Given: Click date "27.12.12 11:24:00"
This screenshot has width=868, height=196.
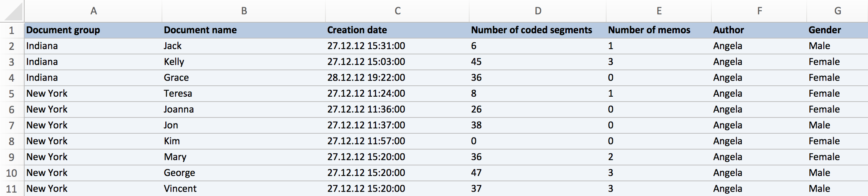Looking at the screenshot, I should [x=366, y=94].
